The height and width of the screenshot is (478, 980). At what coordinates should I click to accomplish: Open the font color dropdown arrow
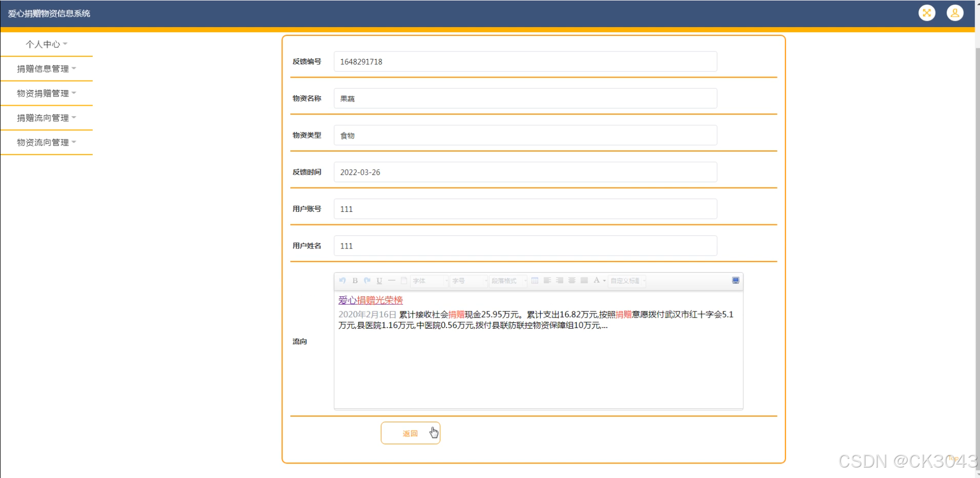(604, 281)
